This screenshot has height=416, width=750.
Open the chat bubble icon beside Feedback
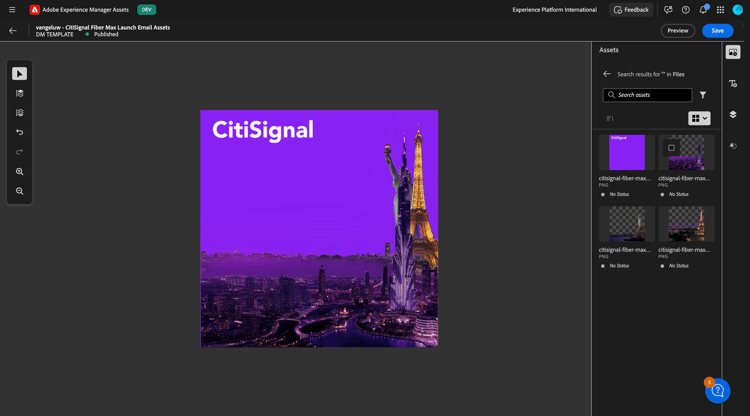[x=668, y=10]
